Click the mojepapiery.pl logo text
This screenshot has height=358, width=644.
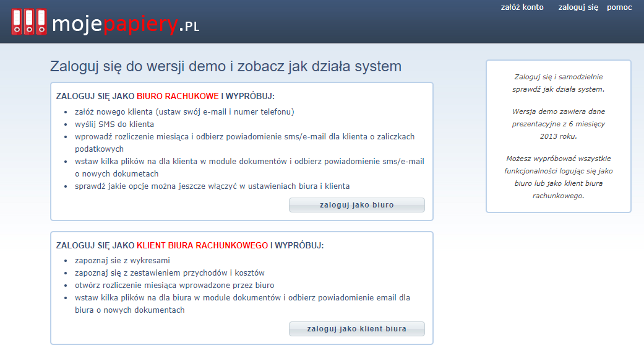coord(126,25)
